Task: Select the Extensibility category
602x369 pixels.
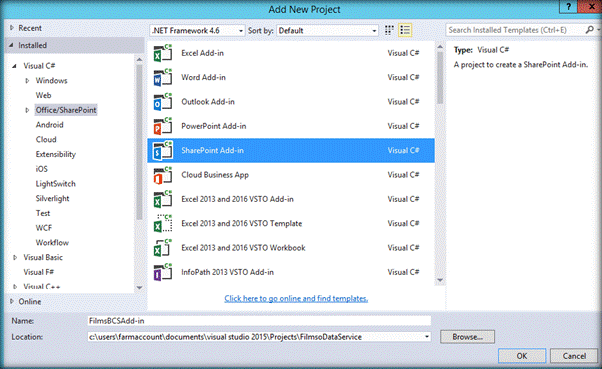Action: pos(56,154)
